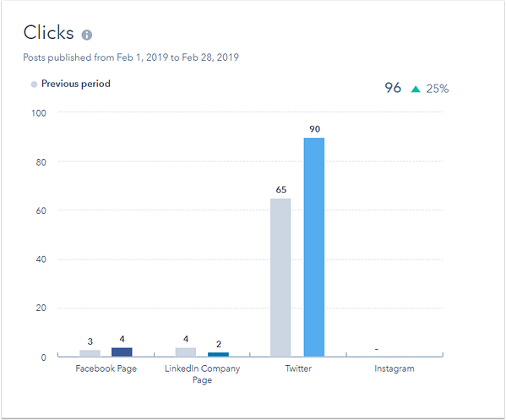Viewport: 506px width, 420px height.
Task: Click the 90 data label above Twitter
Action: [x=314, y=129]
